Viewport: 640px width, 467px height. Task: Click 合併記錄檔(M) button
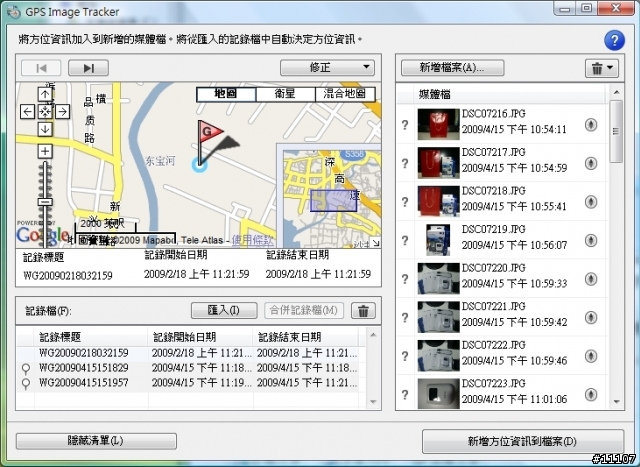pos(304,310)
